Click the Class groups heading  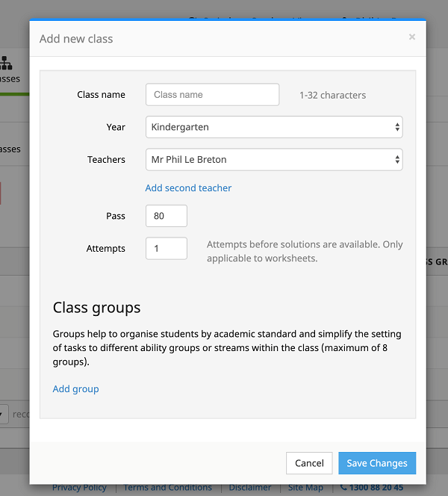pyautogui.click(x=96, y=308)
